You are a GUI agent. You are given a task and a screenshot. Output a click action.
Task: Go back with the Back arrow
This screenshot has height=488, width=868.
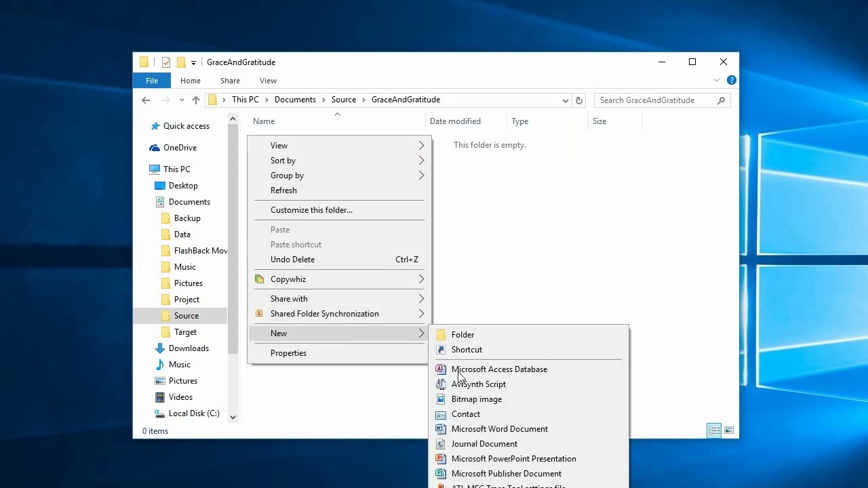(146, 100)
